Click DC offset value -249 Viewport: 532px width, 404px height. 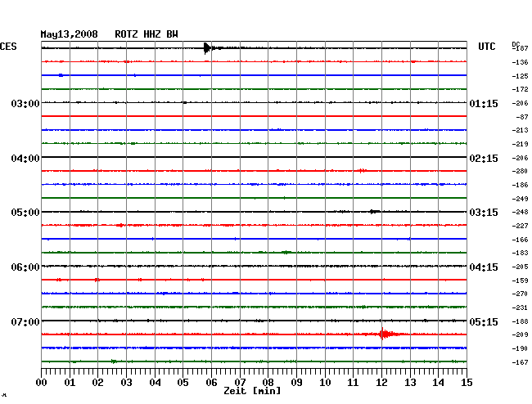click(x=520, y=199)
